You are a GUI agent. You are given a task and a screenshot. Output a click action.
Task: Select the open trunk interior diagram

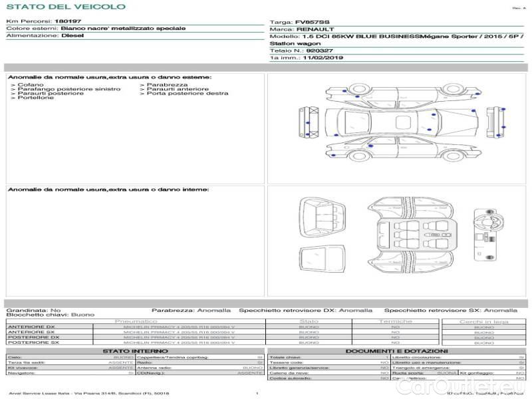click(x=322, y=217)
